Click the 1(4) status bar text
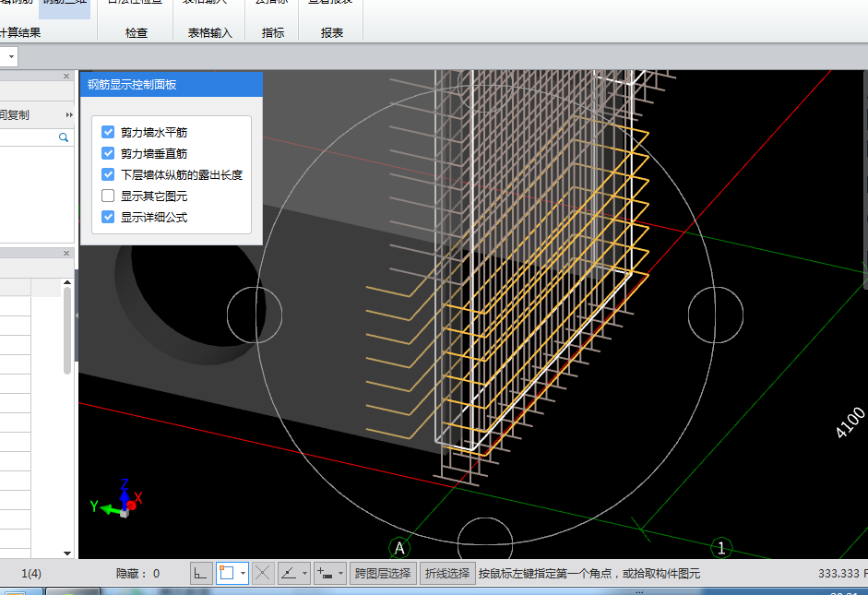The width and height of the screenshot is (868, 595). point(31,574)
